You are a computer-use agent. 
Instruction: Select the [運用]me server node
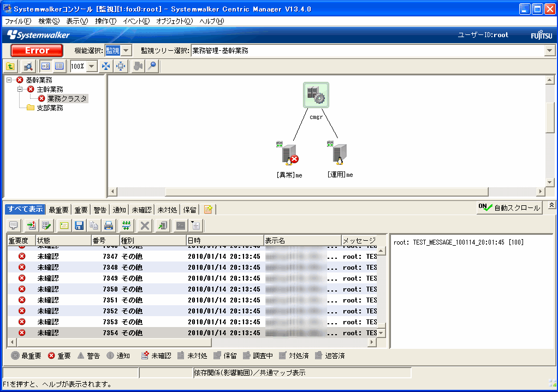click(x=340, y=155)
